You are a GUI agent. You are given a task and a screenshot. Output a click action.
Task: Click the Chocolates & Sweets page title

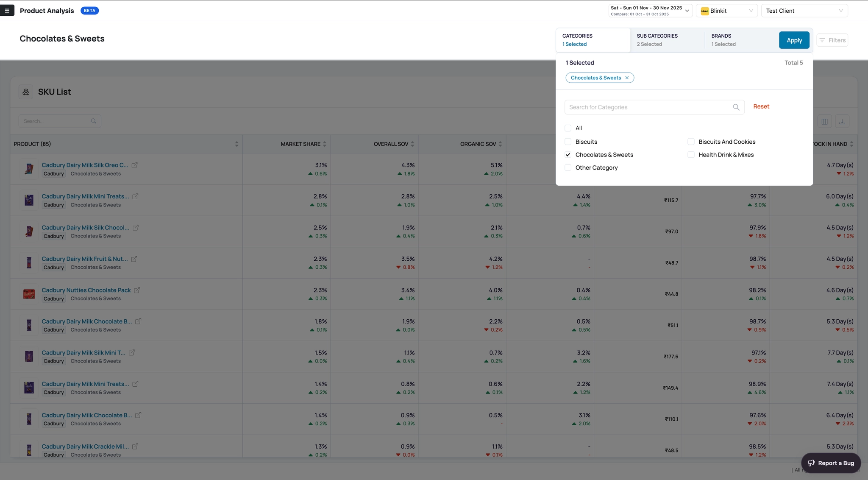(62, 39)
